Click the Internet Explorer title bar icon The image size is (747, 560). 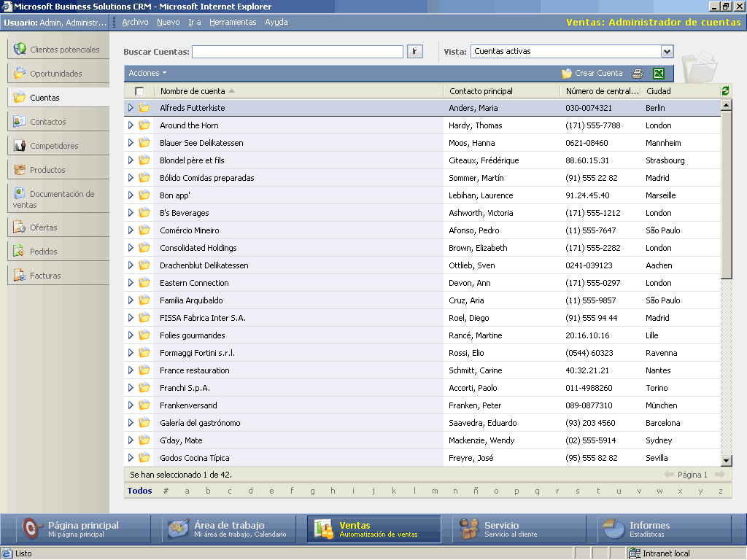pyautogui.click(x=6, y=6)
